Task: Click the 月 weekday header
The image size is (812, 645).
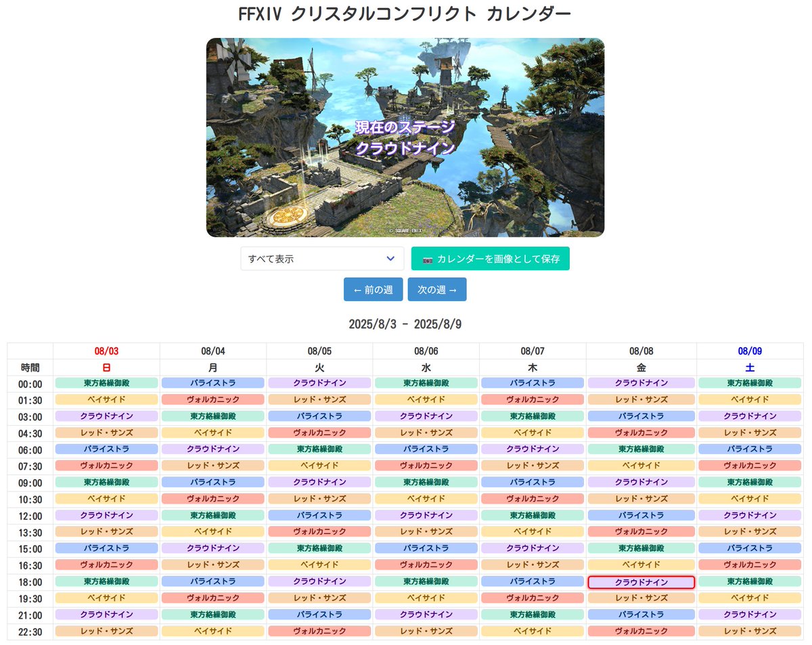Action: click(213, 368)
